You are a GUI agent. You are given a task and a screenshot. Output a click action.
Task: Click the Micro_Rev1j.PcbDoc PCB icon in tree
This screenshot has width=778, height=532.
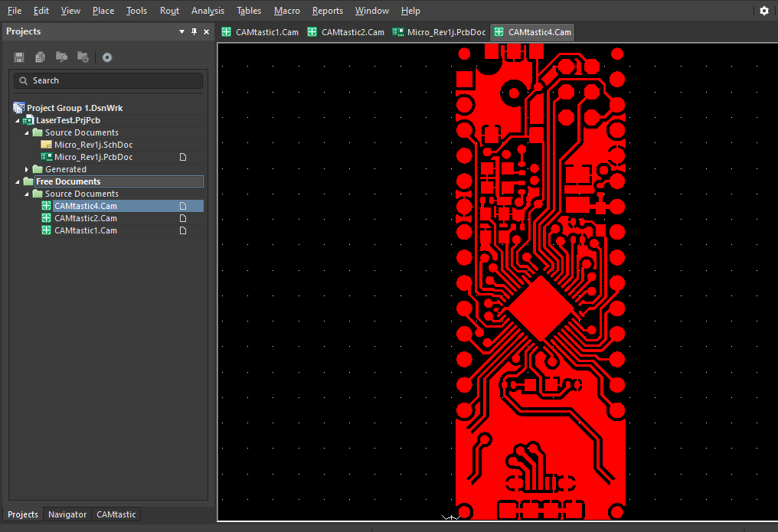click(46, 157)
